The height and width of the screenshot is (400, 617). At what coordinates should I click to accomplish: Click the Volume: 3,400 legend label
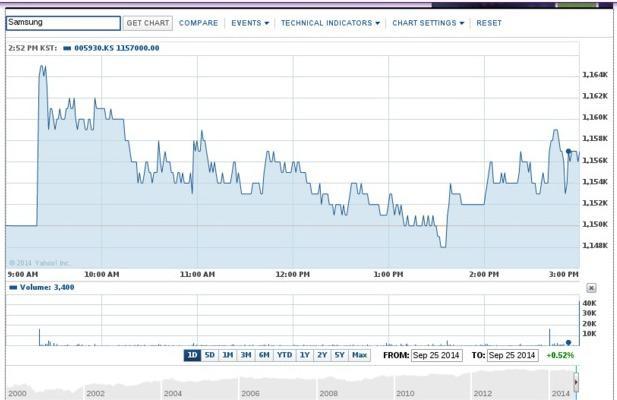click(47, 288)
